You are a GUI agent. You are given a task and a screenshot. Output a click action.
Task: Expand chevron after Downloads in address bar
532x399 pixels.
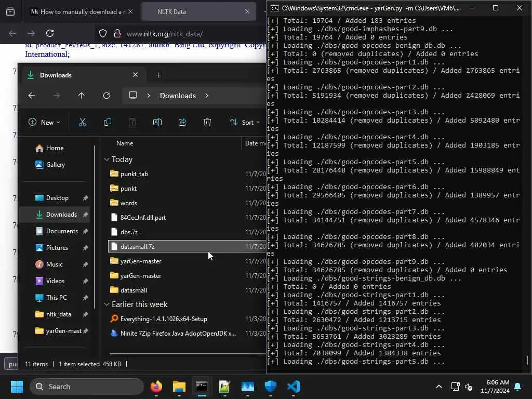[207, 96]
